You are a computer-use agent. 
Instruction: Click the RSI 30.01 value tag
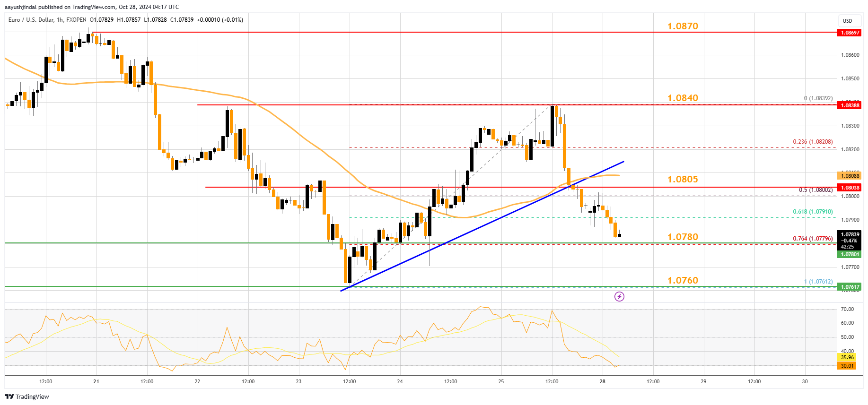pyautogui.click(x=847, y=366)
